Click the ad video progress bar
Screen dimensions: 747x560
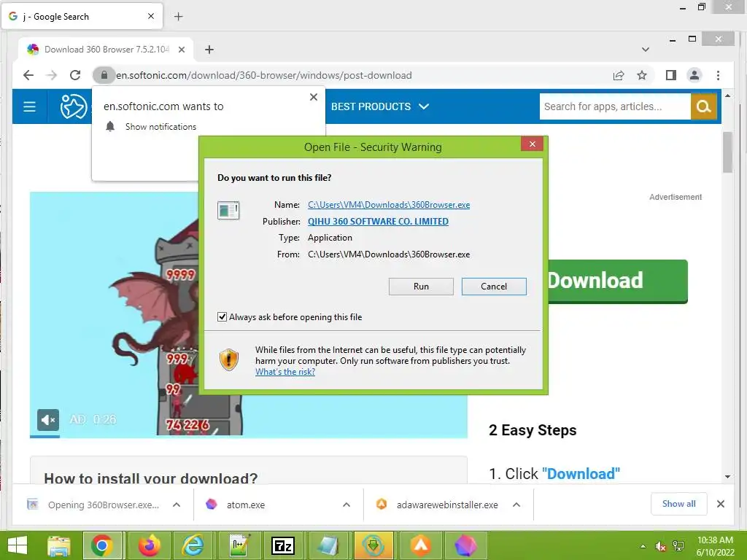coord(248,436)
